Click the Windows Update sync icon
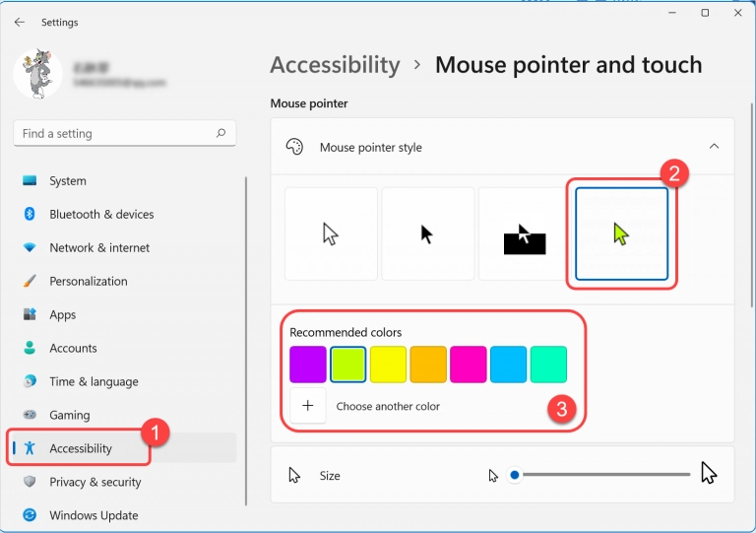756x533 pixels. (30, 515)
